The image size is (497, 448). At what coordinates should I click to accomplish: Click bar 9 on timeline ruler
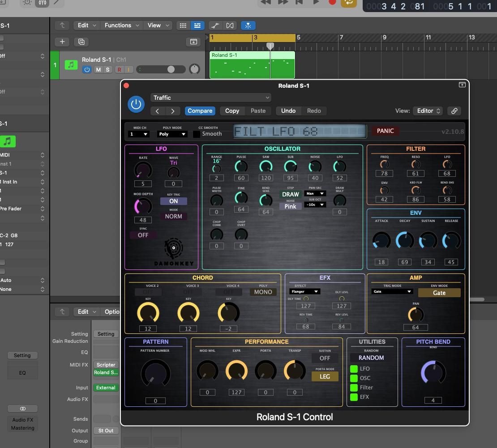(x=384, y=38)
